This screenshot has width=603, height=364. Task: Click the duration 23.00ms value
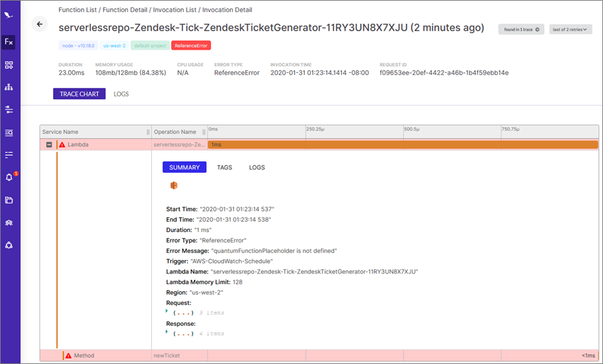click(x=71, y=73)
